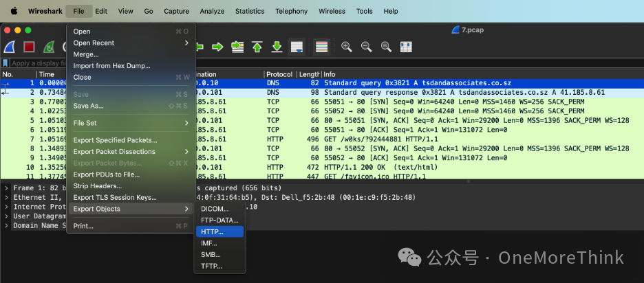Open display filter bookmarks icon
The width and height of the screenshot is (644, 283).
pyautogui.click(x=6, y=63)
